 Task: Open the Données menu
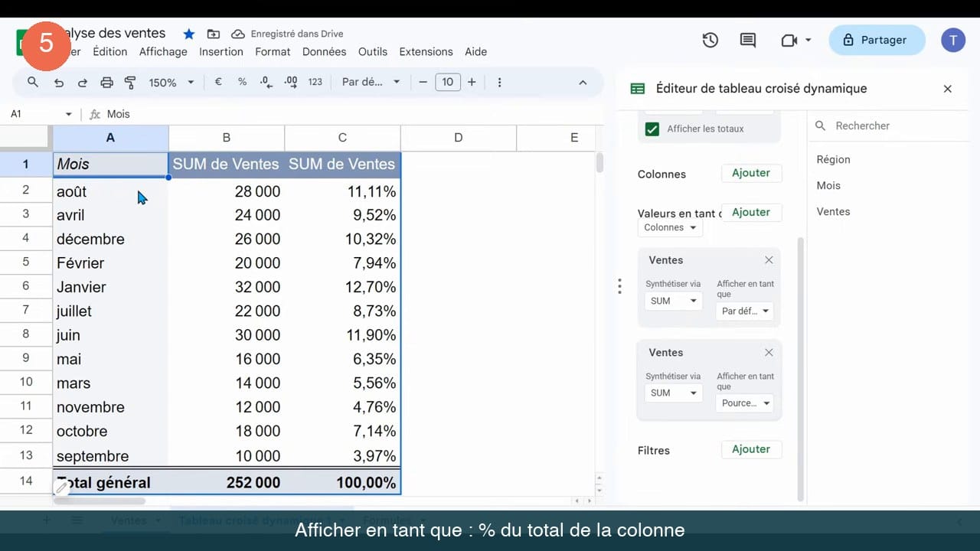point(324,51)
